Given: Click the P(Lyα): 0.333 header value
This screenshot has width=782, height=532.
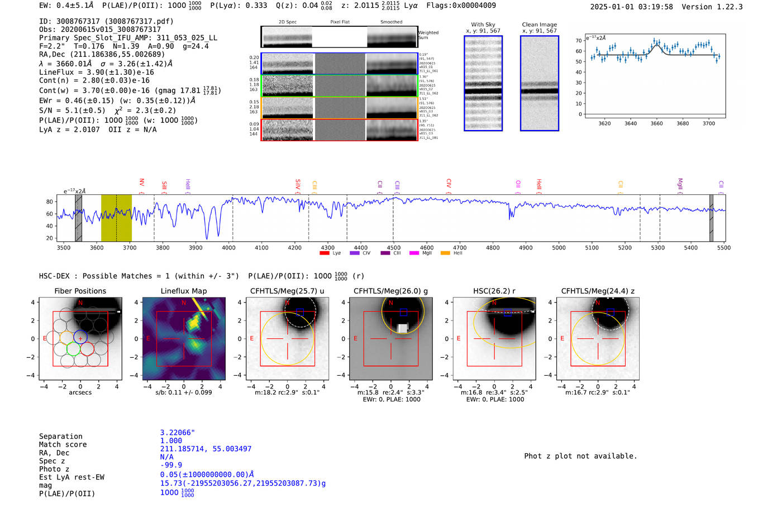Looking at the screenshot, I should pyautogui.click(x=239, y=6).
